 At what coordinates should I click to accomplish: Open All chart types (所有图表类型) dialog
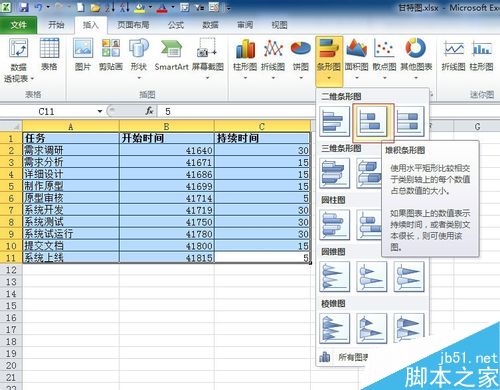[x=343, y=357]
